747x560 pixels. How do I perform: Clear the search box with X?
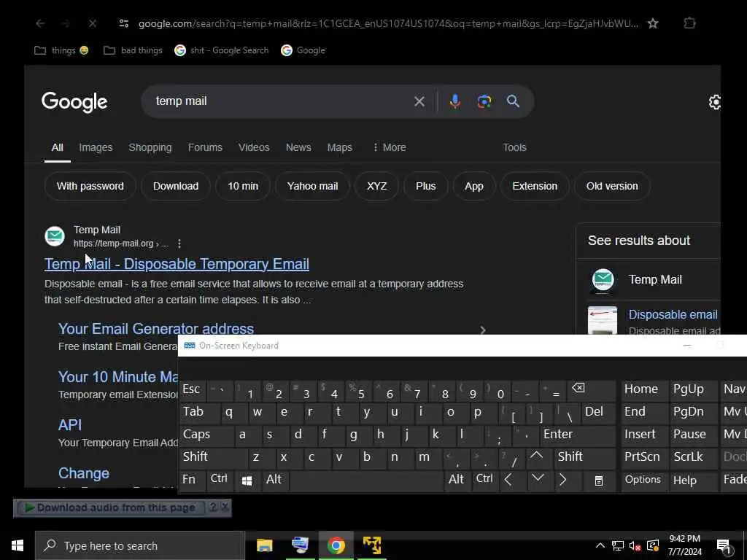pos(419,101)
